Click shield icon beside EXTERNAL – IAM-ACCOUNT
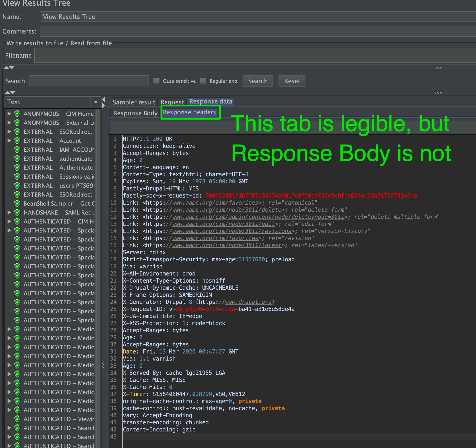 17,150
